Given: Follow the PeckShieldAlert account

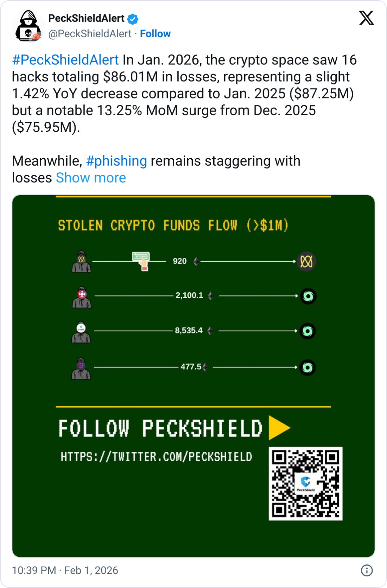Looking at the screenshot, I should click(x=155, y=34).
